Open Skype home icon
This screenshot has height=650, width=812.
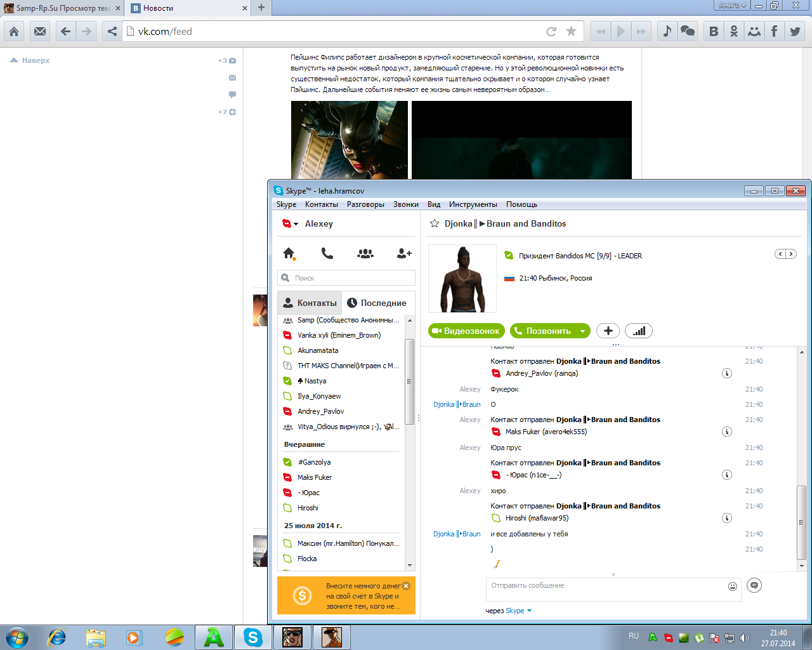click(289, 253)
